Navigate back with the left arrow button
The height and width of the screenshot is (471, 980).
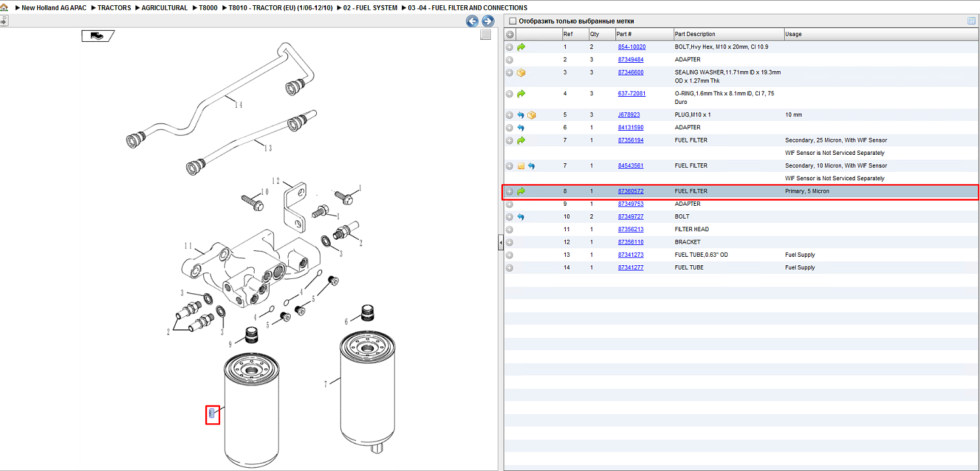[x=472, y=21]
